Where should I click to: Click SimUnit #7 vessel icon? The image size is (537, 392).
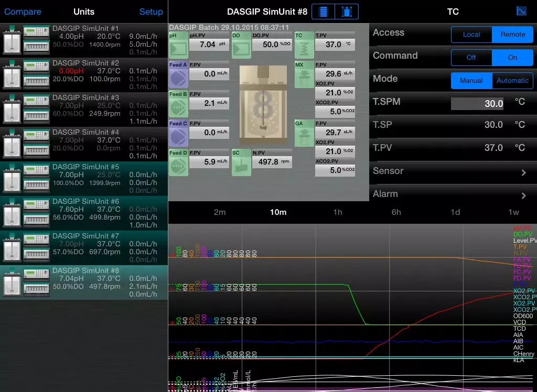tap(12, 247)
